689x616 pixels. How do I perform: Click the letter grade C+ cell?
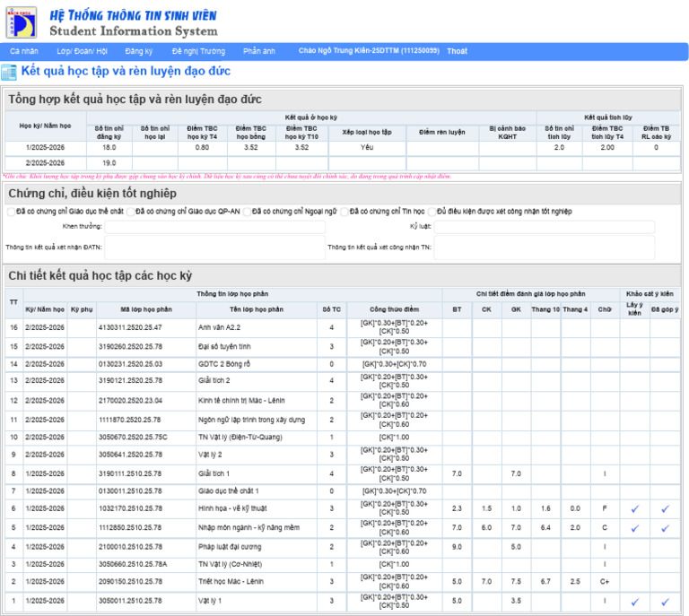pos(605,582)
